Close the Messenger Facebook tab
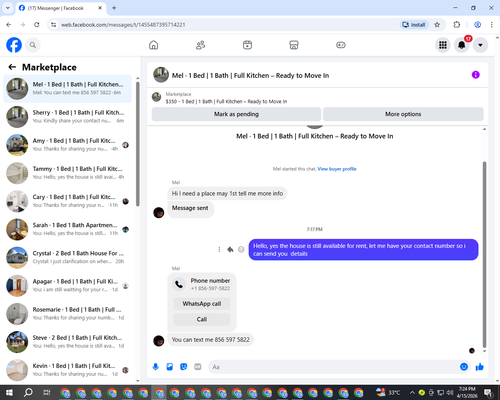Screen dimensions: 500x400 [x=100, y=8]
